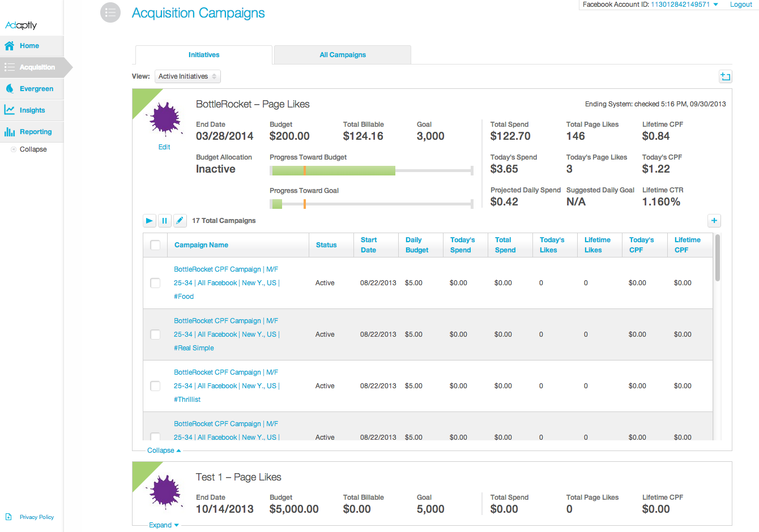Click the '$5,000.00' Budget value for Test 1

pos(294,509)
